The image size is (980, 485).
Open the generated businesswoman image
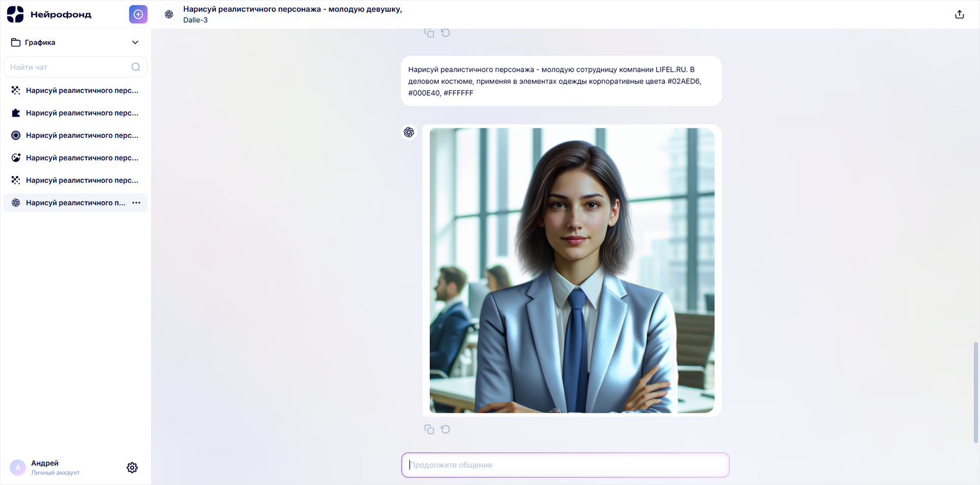pyautogui.click(x=572, y=270)
